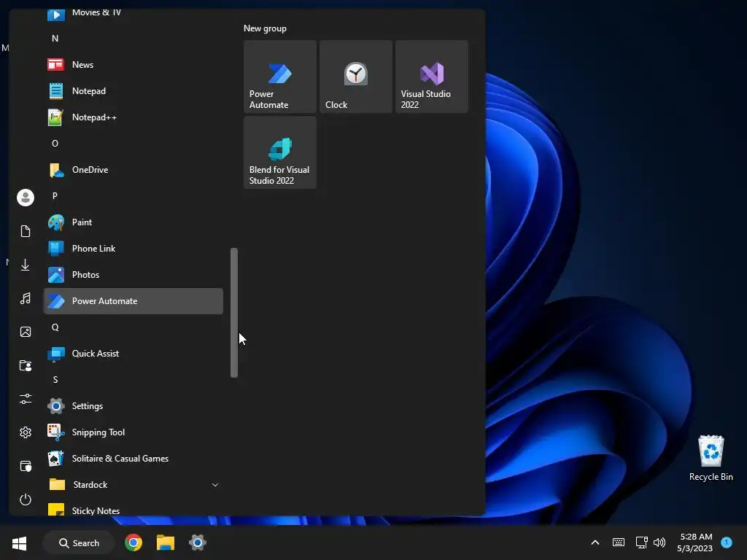Open the Music sidebar icon
Image resolution: width=747 pixels, height=560 pixels.
tap(26, 298)
